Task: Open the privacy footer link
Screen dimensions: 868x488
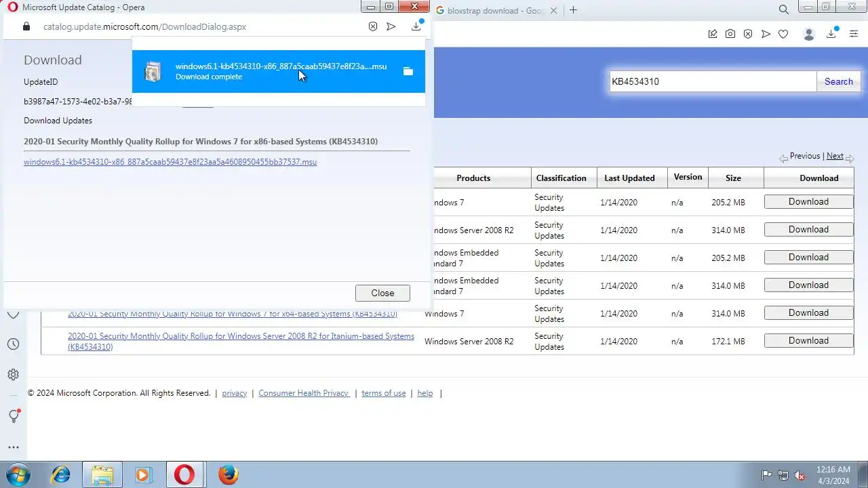Action: pyautogui.click(x=234, y=393)
